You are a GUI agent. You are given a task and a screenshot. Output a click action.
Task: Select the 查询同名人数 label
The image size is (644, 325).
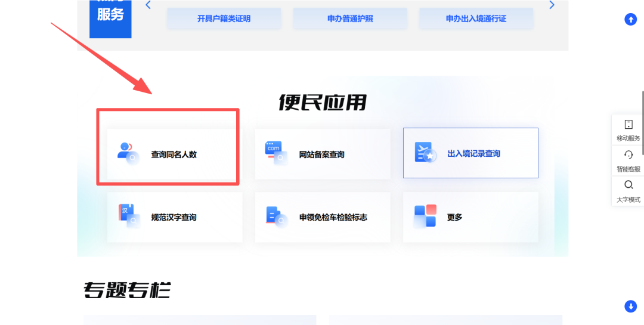(174, 155)
